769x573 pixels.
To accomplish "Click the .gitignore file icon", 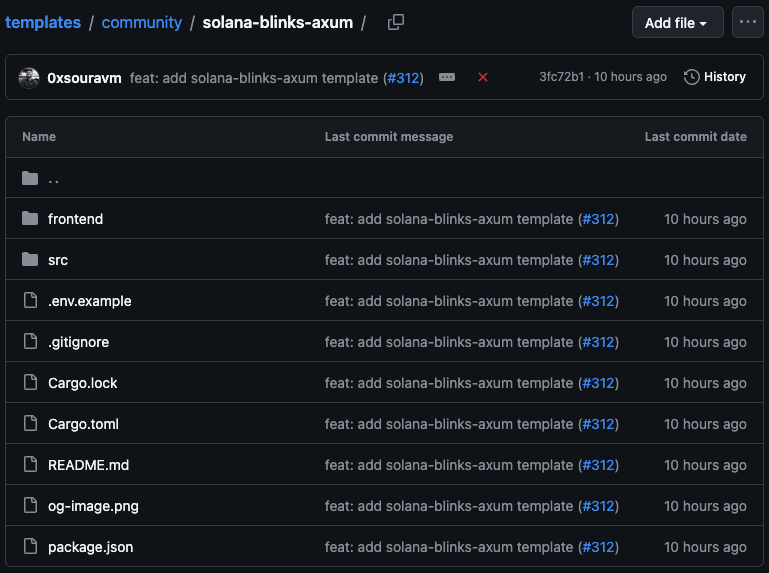I will pos(30,341).
